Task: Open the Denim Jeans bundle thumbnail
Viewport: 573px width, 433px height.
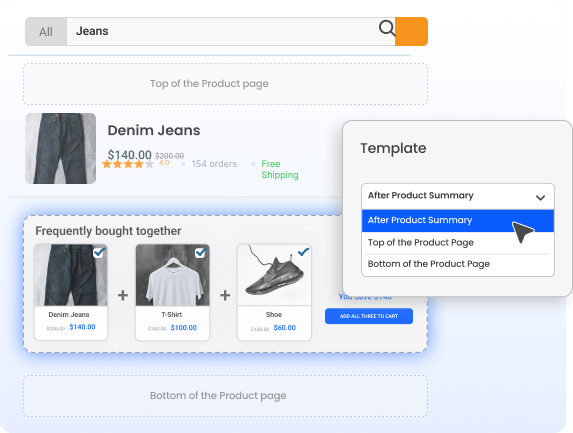Action: 71,275
